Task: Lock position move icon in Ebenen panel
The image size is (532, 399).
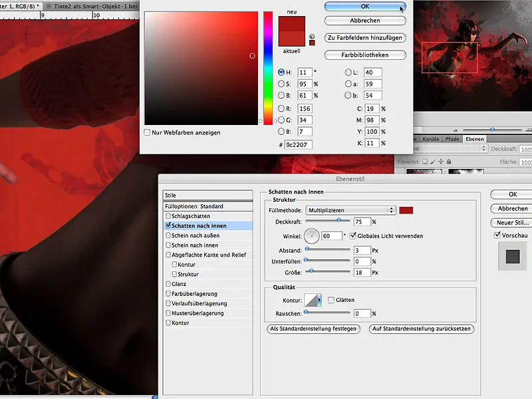Action: [x=441, y=162]
